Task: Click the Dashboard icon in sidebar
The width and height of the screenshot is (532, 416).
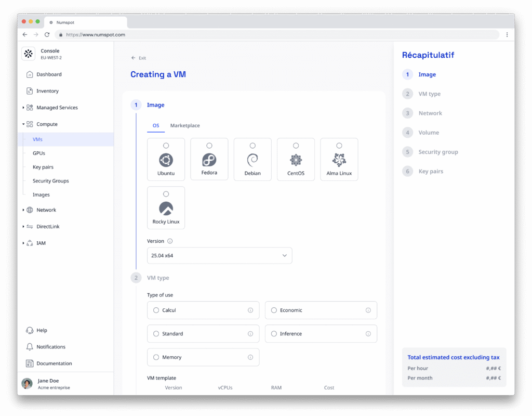Action: click(30, 74)
